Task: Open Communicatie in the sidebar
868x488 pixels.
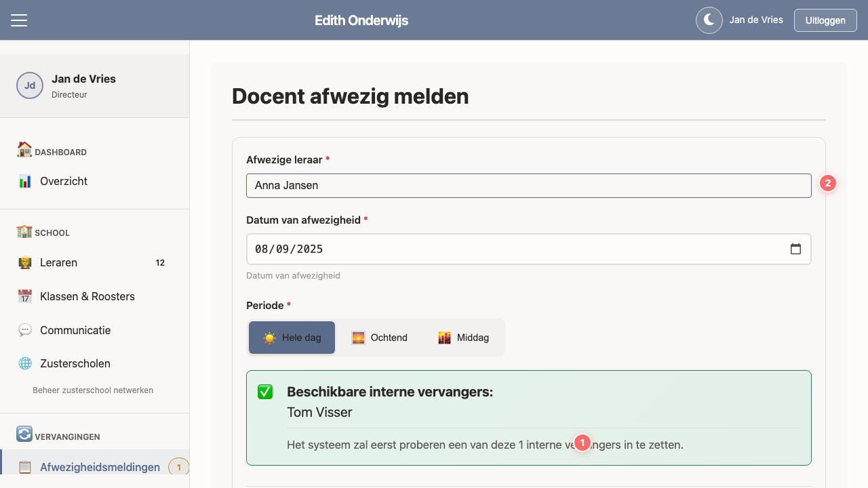Action: (95, 330)
